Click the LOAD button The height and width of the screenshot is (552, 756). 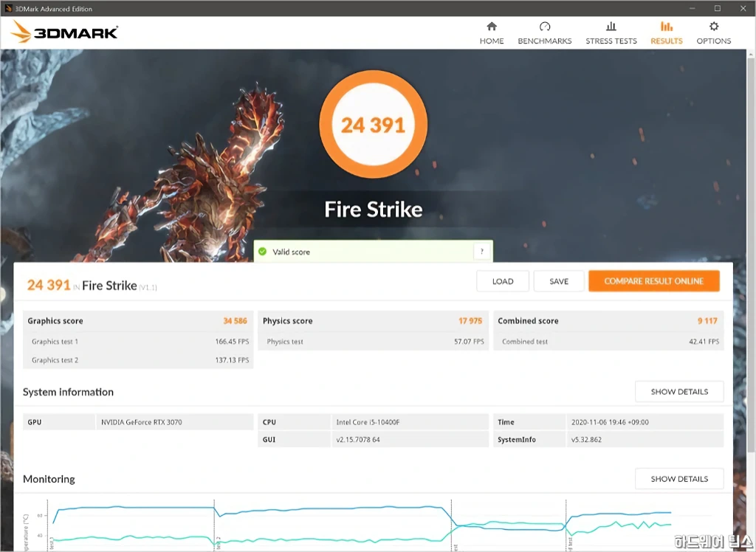click(x=502, y=281)
